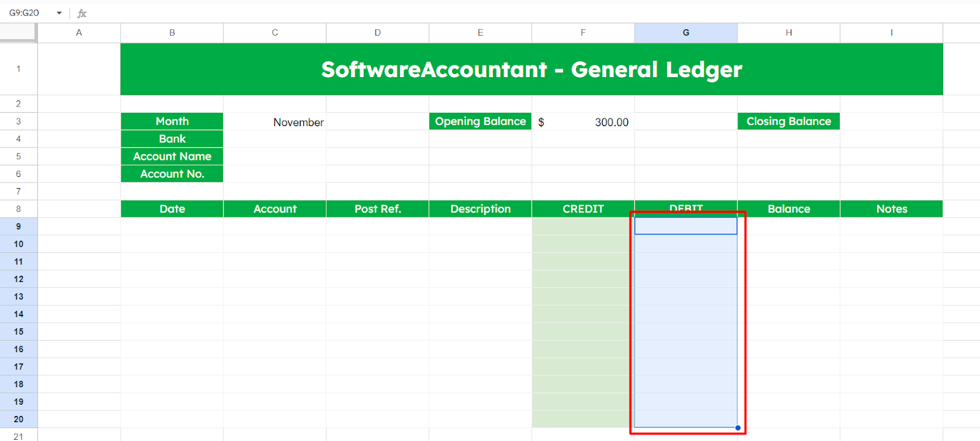This screenshot has width=980, height=441.
Task: Click the empty Bank value cell C4
Action: (275, 139)
